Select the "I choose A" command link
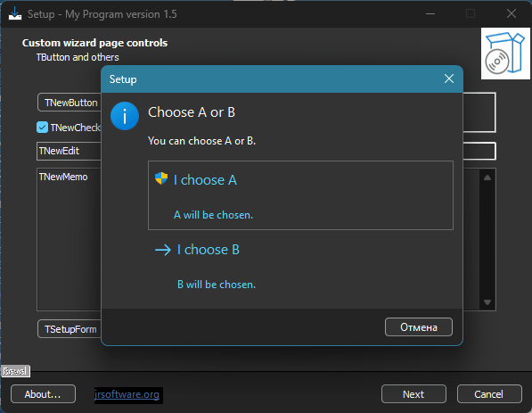 [300, 195]
